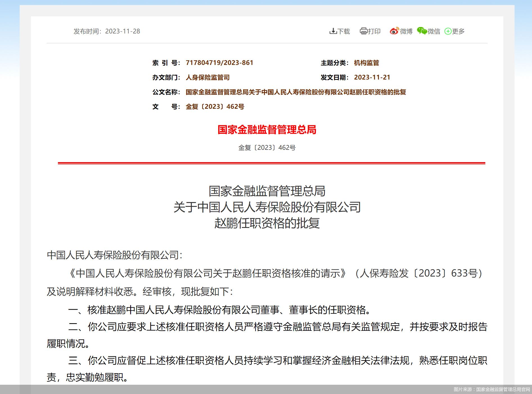Click the 办文部门 value 人身保险监管司
Viewport: 532px width, 394px height.
[x=208, y=77]
